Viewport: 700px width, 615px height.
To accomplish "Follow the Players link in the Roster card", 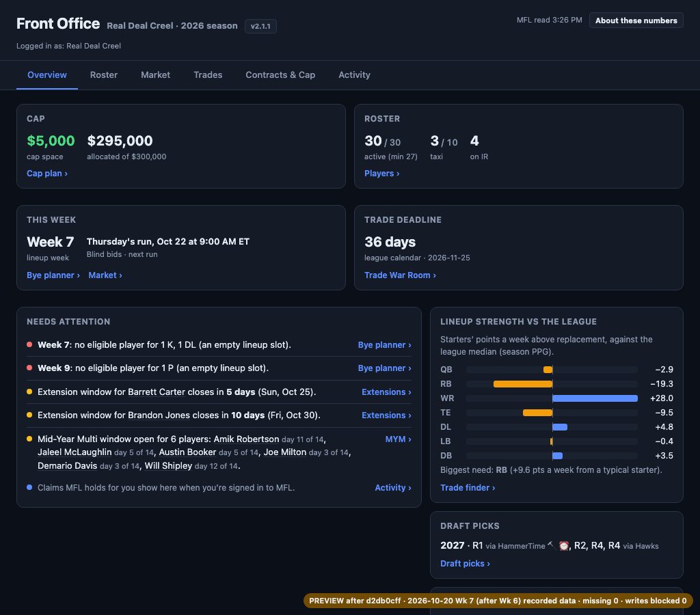I will pos(381,174).
